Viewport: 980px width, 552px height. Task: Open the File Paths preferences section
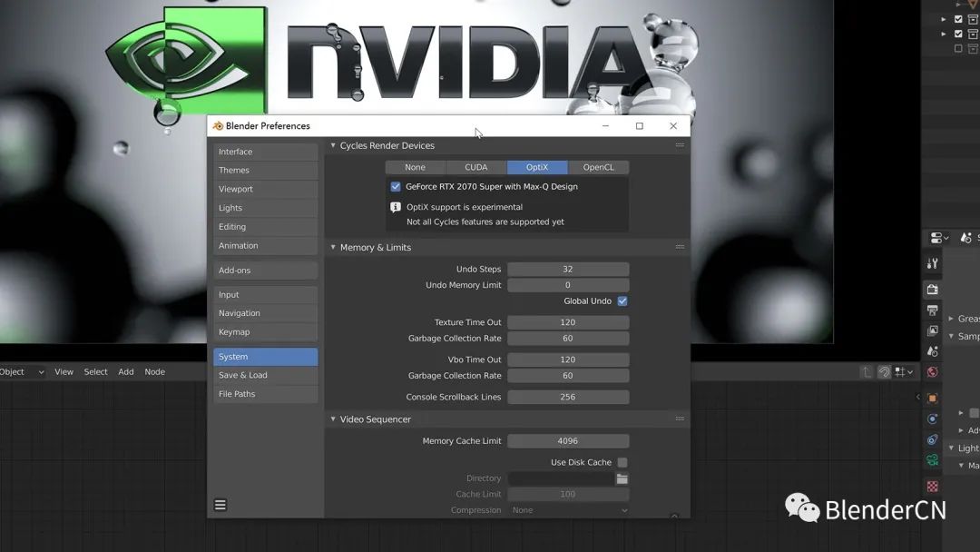[x=265, y=394]
